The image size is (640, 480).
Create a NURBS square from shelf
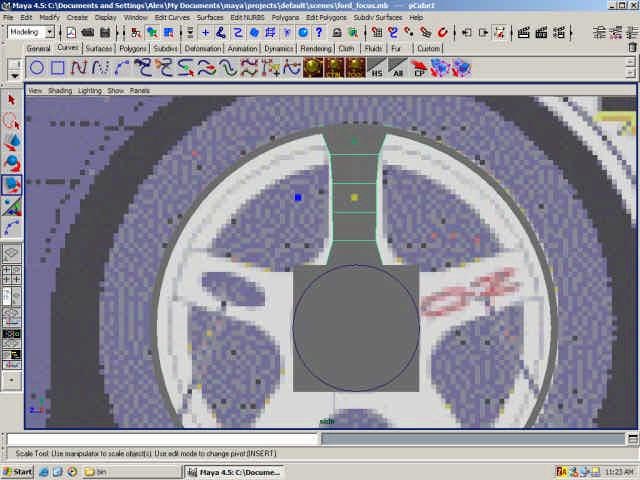tap(59, 68)
